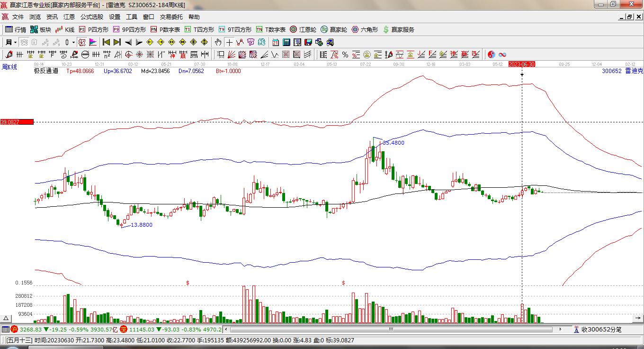Click the 300652 雷迪克 stock label
The width and height of the screenshot is (644, 349).
pyautogui.click(x=622, y=71)
